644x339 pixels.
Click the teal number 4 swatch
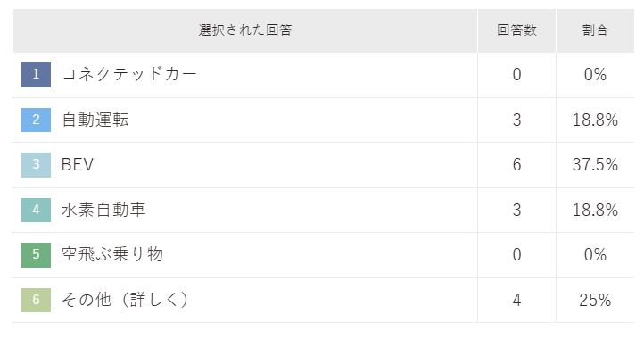pos(37,210)
